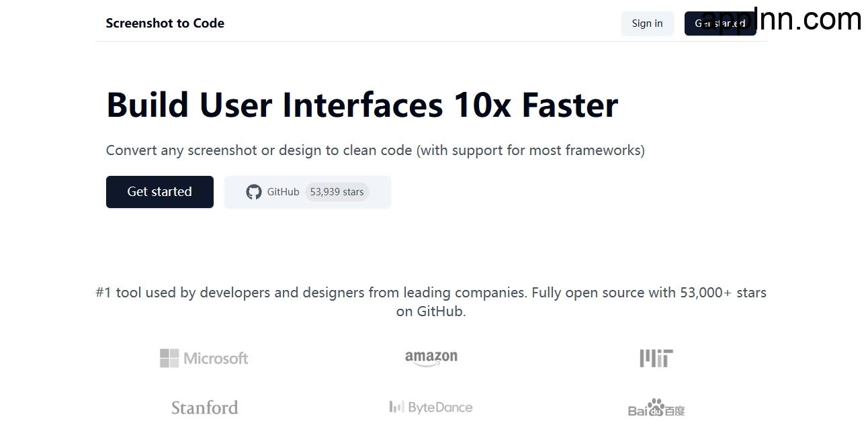
Task: Click the Stanford logo
Action: (x=204, y=407)
